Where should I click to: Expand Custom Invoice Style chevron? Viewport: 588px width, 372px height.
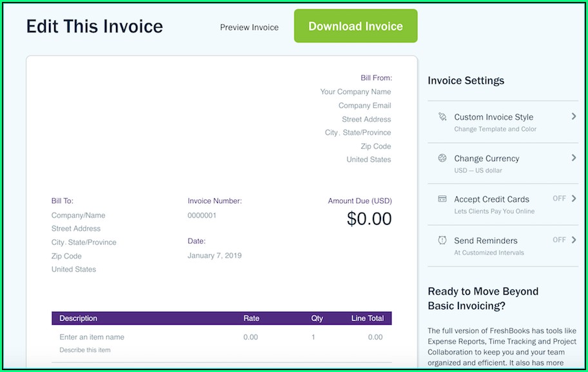click(573, 117)
